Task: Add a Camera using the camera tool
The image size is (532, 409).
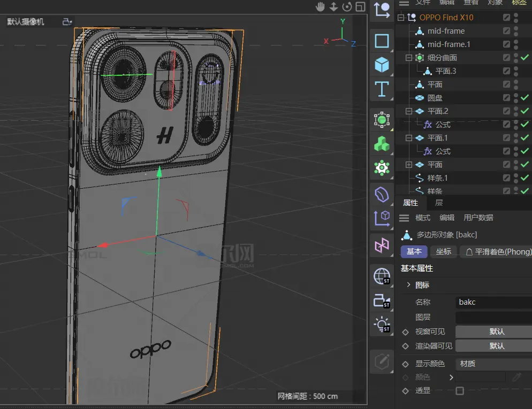Action: pos(382,300)
